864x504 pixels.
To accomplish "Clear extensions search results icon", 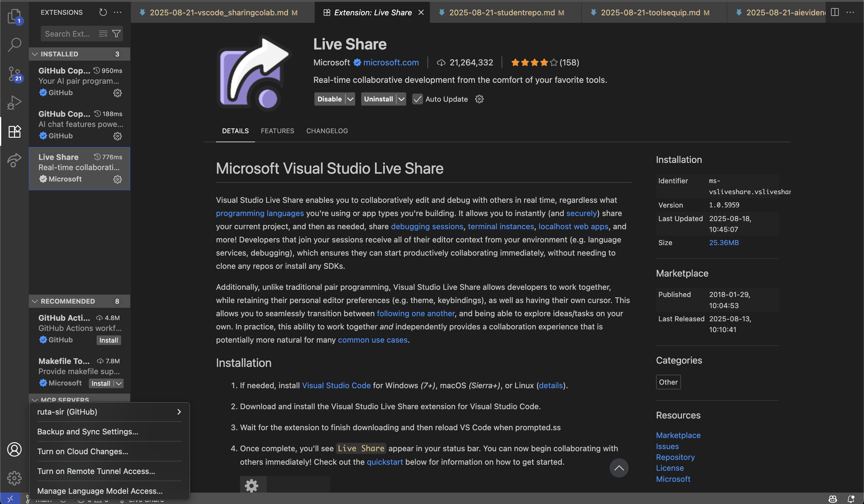I will pos(103,34).
